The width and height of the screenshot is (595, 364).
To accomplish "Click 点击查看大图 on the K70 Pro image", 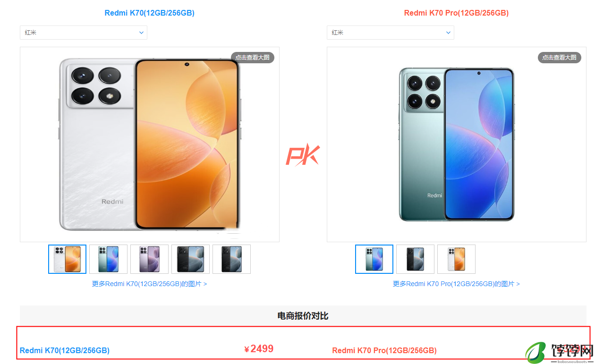I will [560, 58].
